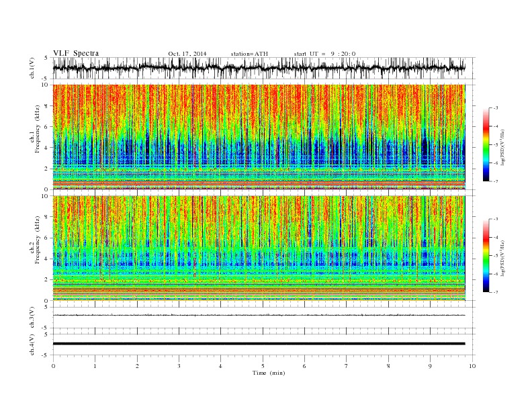The height and width of the screenshot is (411, 532).
Task: Click the "2" kHz tick on ch.2 spectrogram axis
Action: pos(47,280)
